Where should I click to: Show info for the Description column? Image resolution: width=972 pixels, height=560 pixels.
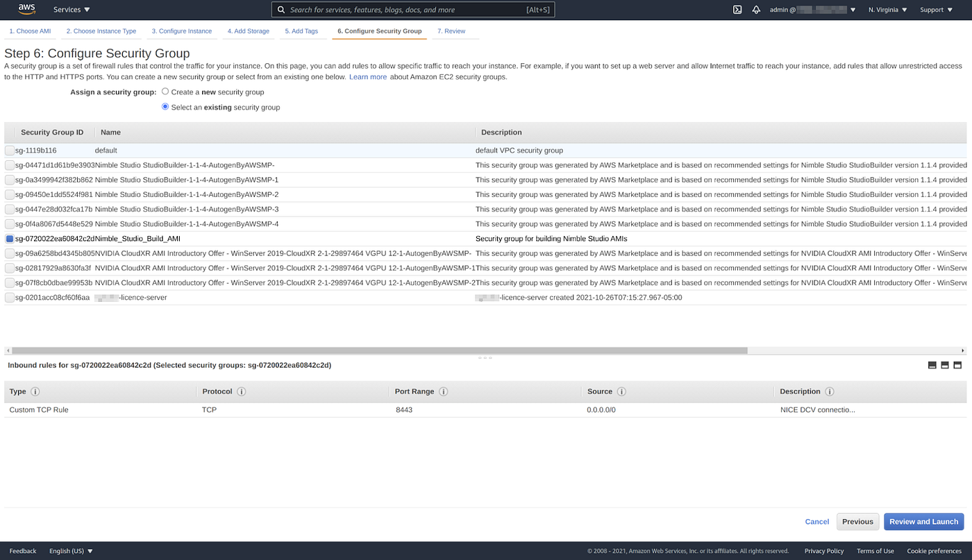click(829, 391)
